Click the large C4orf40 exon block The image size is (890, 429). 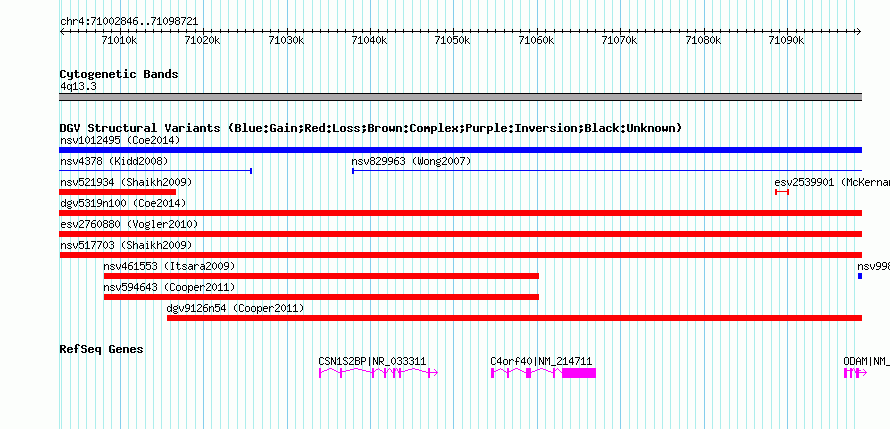click(x=579, y=373)
